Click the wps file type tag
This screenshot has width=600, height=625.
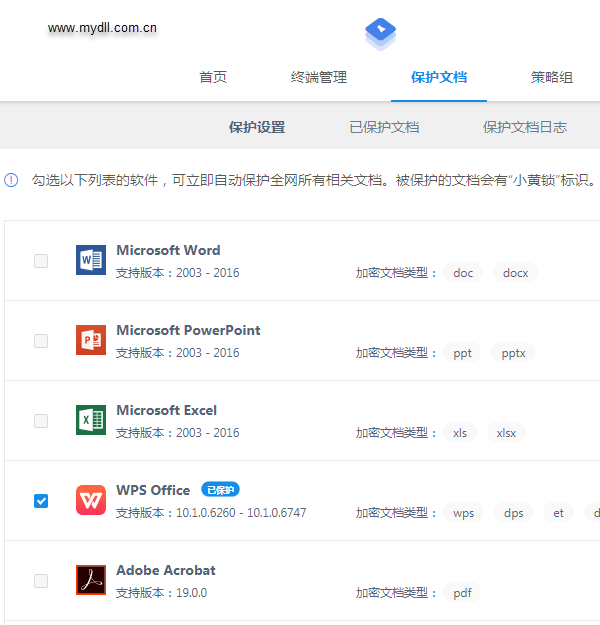(463, 513)
